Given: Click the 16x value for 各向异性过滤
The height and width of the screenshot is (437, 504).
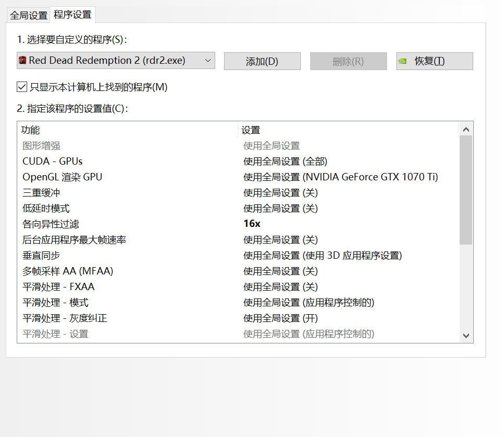Looking at the screenshot, I should (252, 224).
